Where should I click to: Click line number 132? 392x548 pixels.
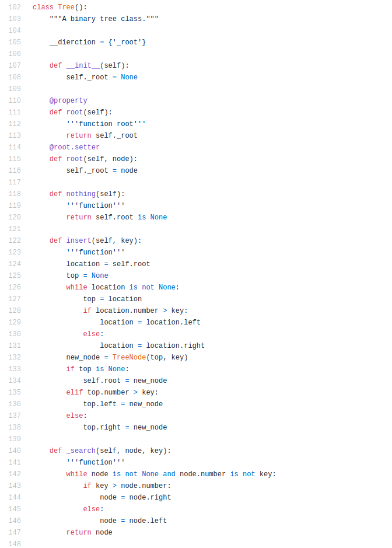pyautogui.click(x=15, y=357)
